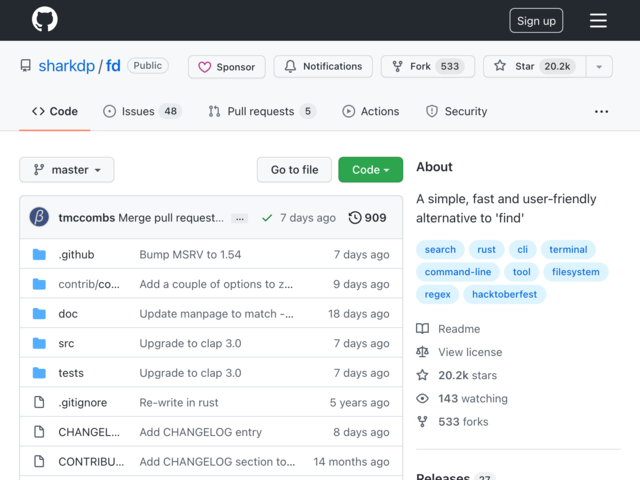Viewport: 640px width, 480px height.
Task: Go to the Actions tab
Action: [371, 111]
